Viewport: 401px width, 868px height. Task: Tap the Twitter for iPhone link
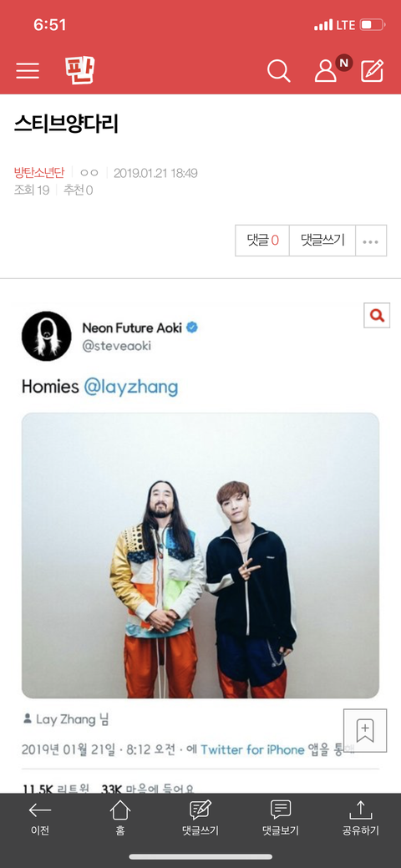pos(252,749)
